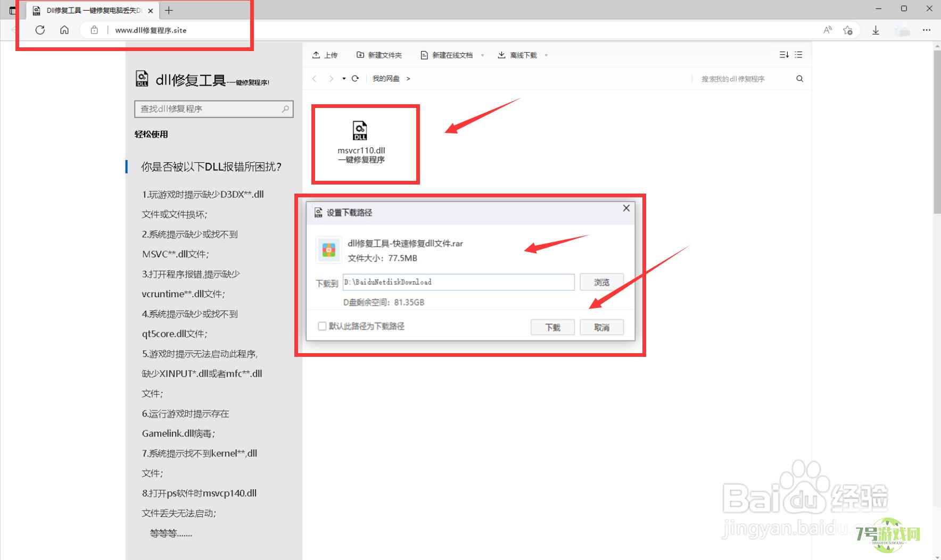This screenshot has width=941, height=560.
Task: Click 取消 button in dialog
Action: click(x=601, y=327)
